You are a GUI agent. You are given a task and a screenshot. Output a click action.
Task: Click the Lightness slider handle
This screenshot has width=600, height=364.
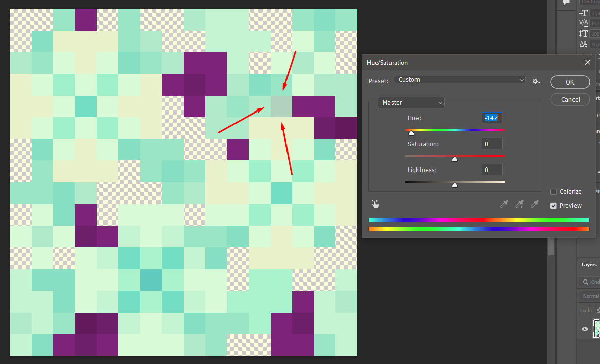coord(455,185)
